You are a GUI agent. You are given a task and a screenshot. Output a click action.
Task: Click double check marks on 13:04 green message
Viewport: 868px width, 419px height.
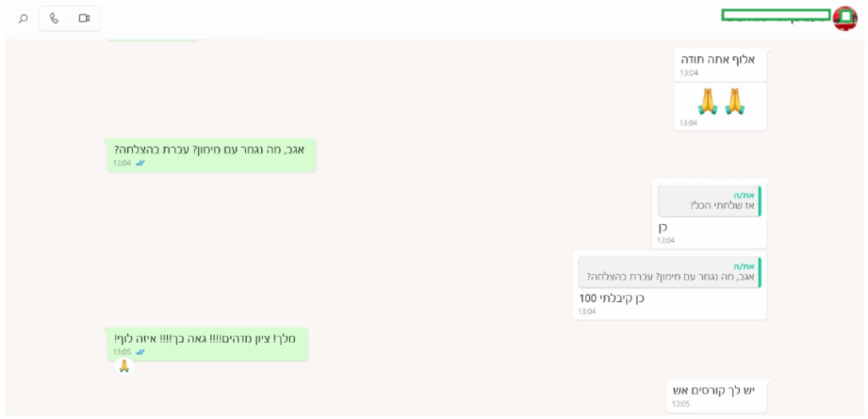tap(140, 163)
